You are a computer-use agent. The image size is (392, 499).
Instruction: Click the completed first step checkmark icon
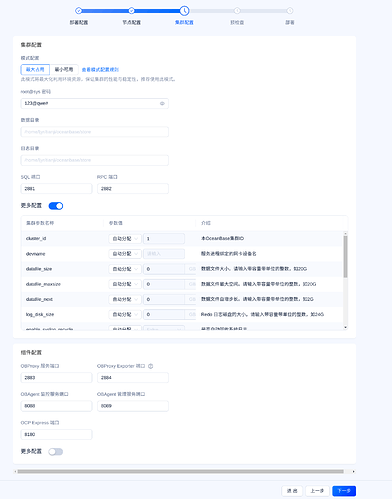click(78, 11)
